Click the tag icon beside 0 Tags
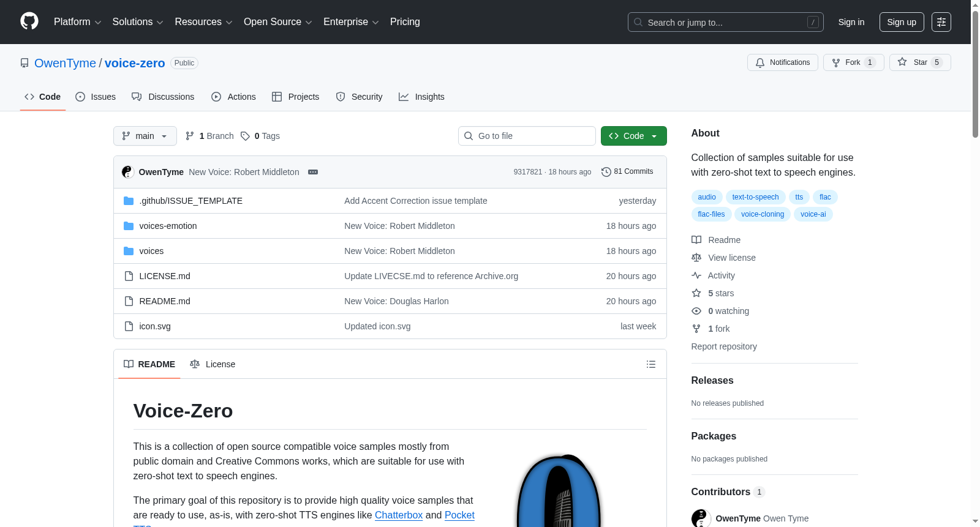This screenshot has width=980, height=527. tap(245, 136)
